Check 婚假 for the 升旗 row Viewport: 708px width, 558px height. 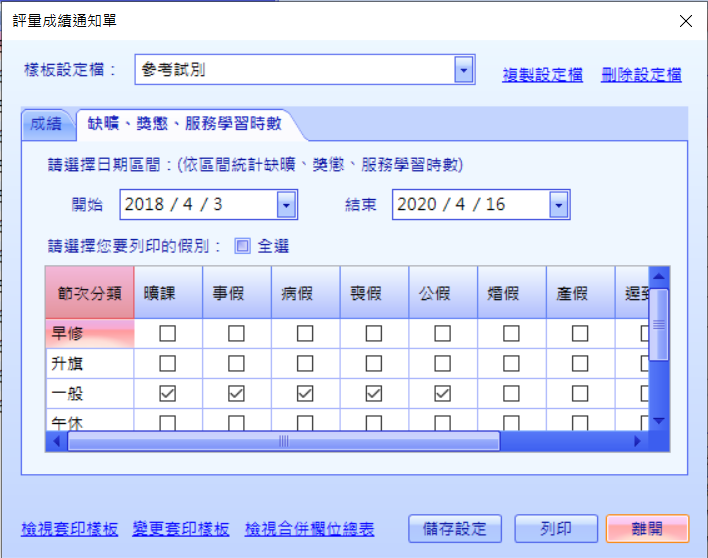[x=511, y=363]
